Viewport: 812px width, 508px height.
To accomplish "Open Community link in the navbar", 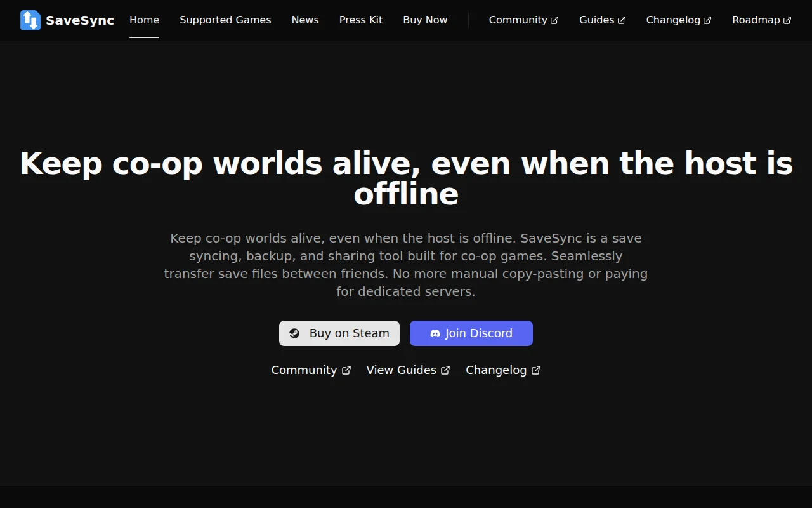I will [524, 20].
